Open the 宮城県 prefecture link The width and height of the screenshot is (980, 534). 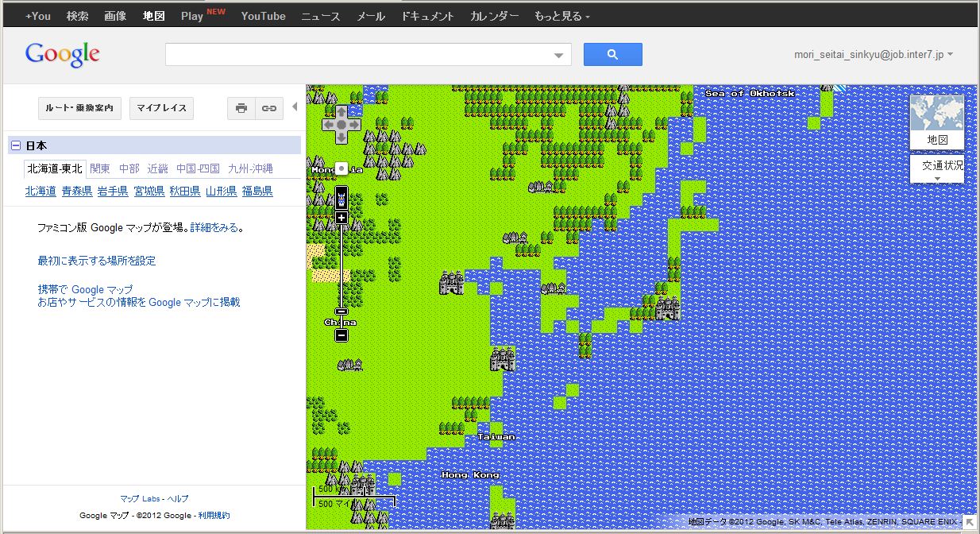149,192
